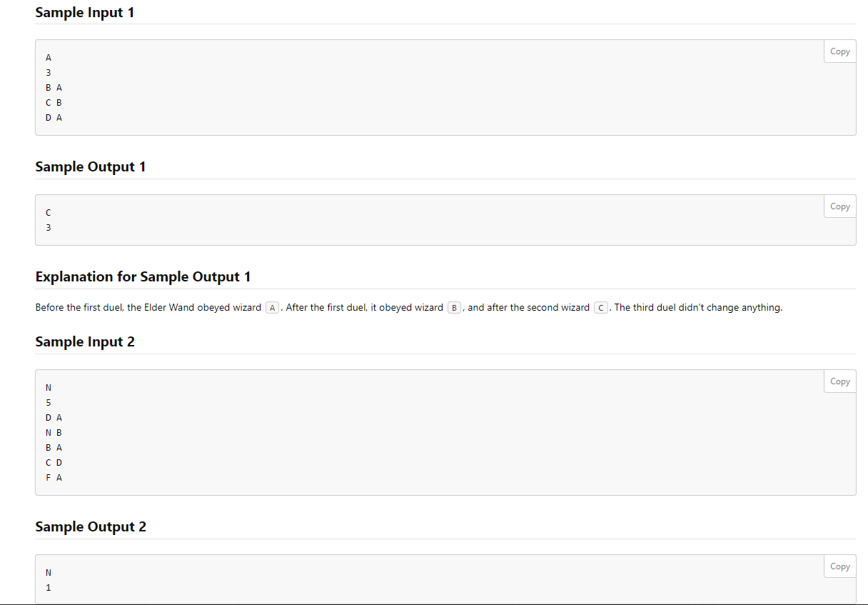Click line 'F A' in Sample Input 2
The height and width of the screenshot is (605, 868).
point(54,477)
